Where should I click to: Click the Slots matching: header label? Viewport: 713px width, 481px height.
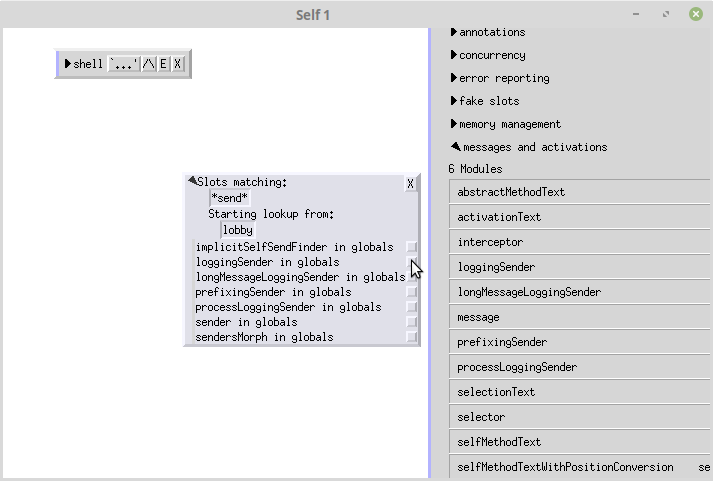coord(242,182)
